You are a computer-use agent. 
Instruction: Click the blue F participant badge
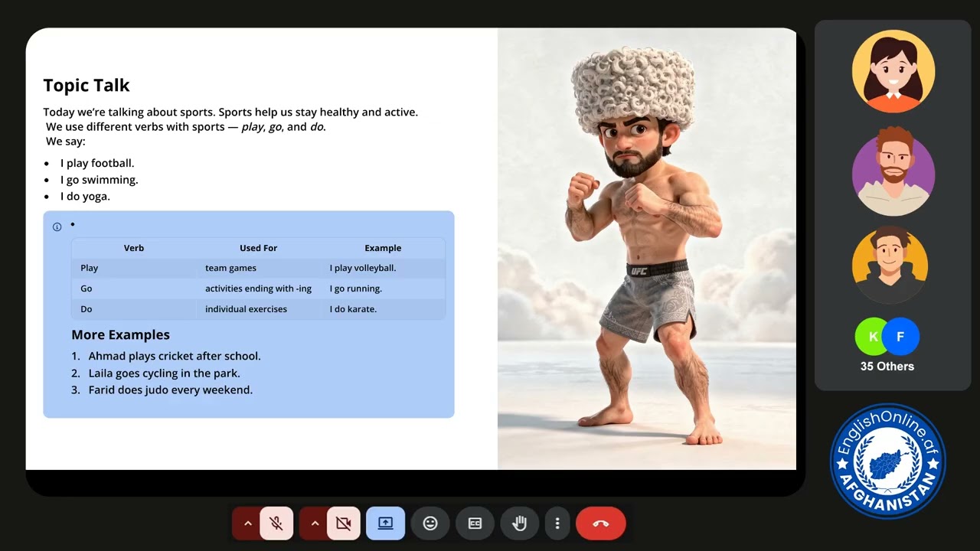[900, 337]
